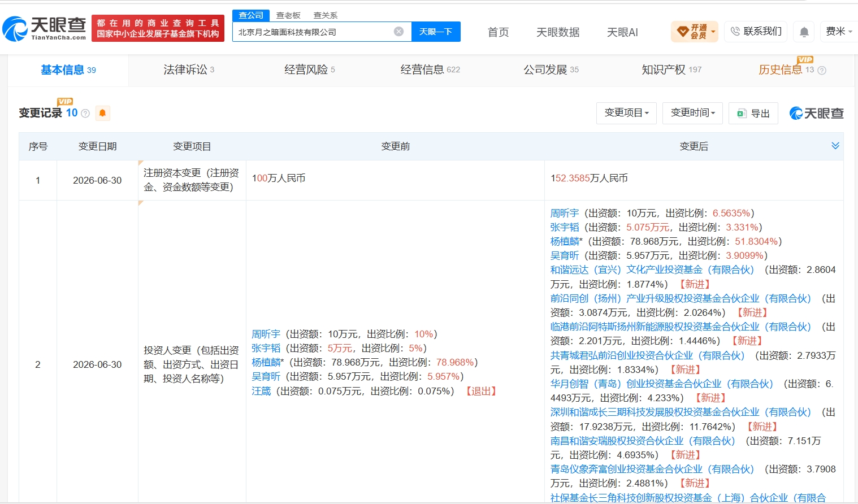Switch to 查公司 search tab

pyautogui.click(x=251, y=15)
